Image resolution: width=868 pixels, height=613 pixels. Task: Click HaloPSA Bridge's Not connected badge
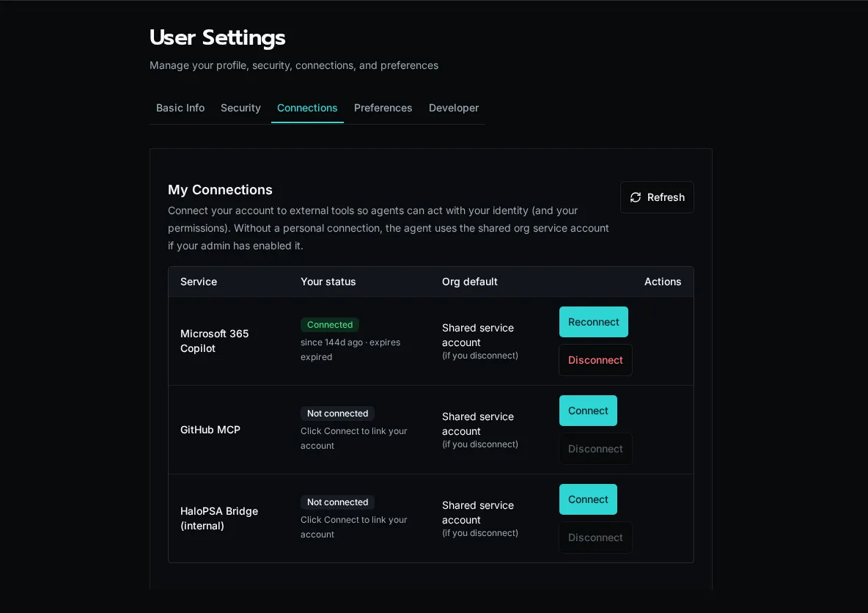[337, 502]
